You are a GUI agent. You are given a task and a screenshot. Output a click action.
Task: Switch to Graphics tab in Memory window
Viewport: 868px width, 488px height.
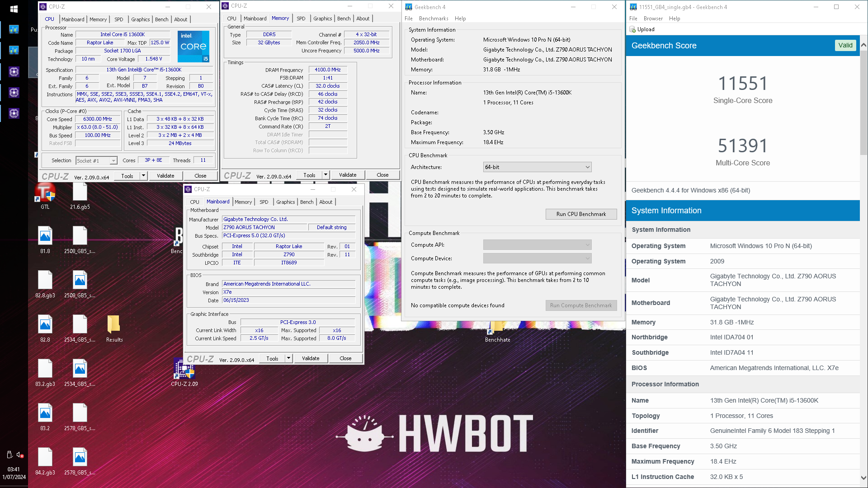coord(323,19)
